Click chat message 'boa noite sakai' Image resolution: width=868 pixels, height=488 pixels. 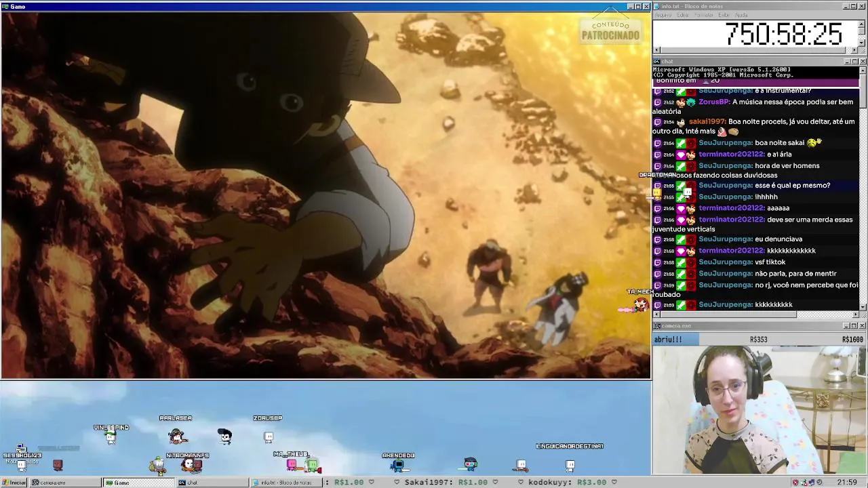[779, 143]
